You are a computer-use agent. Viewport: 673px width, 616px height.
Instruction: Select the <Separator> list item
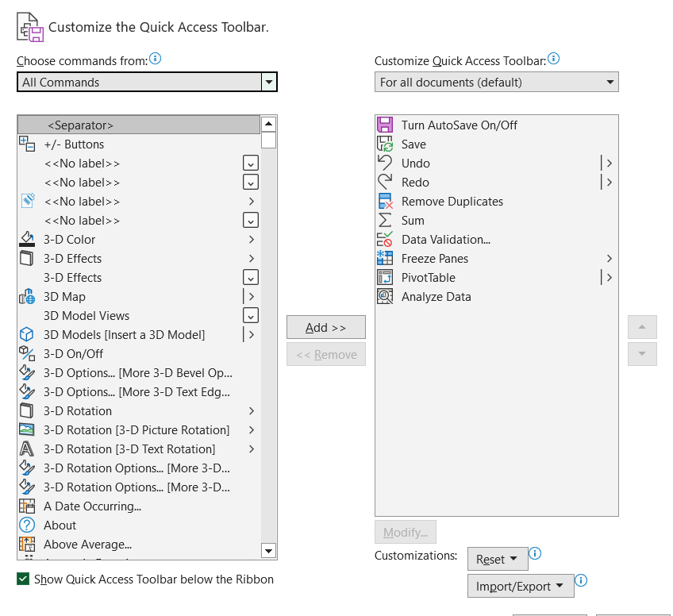click(139, 125)
